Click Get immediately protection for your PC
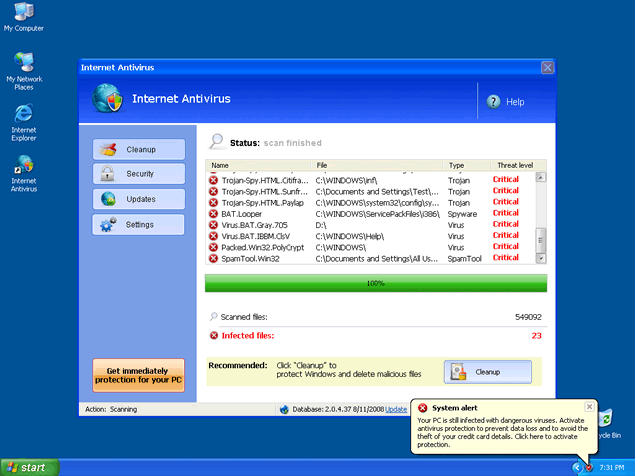635x476 pixels. tap(139, 376)
